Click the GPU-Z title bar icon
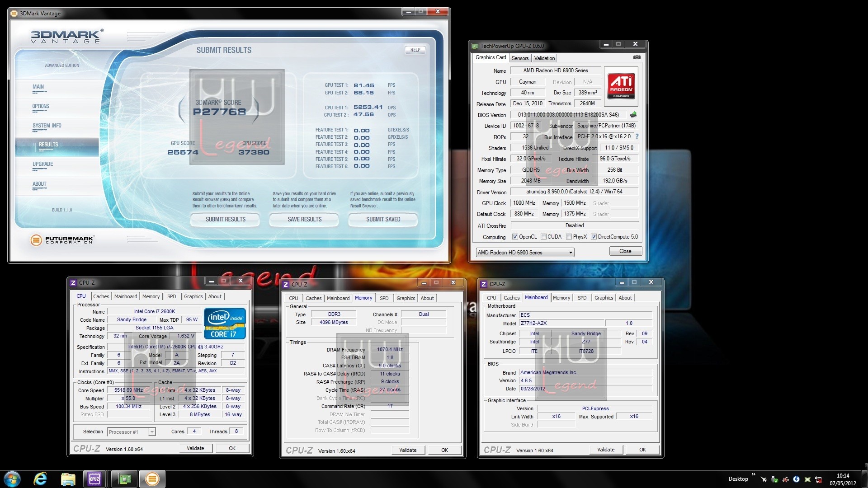 click(475, 46)
